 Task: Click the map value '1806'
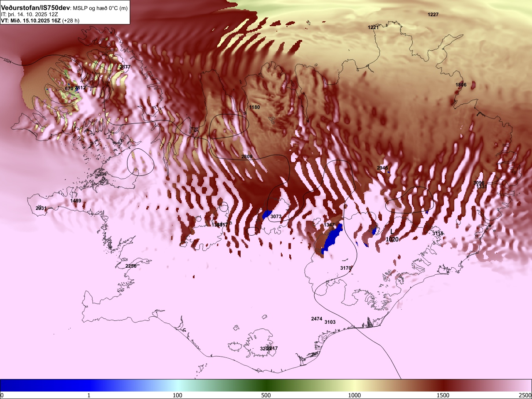[x=461, y=85]
